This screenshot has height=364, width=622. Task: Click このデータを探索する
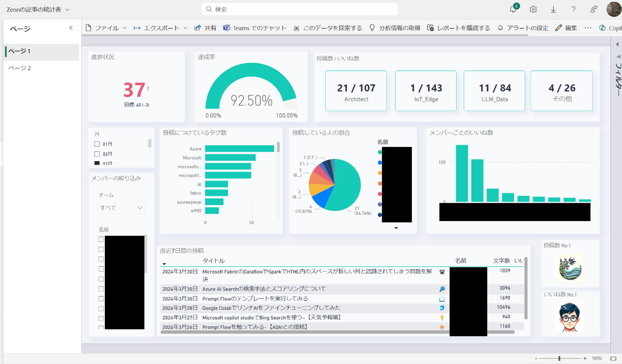(x=328, y=28)
